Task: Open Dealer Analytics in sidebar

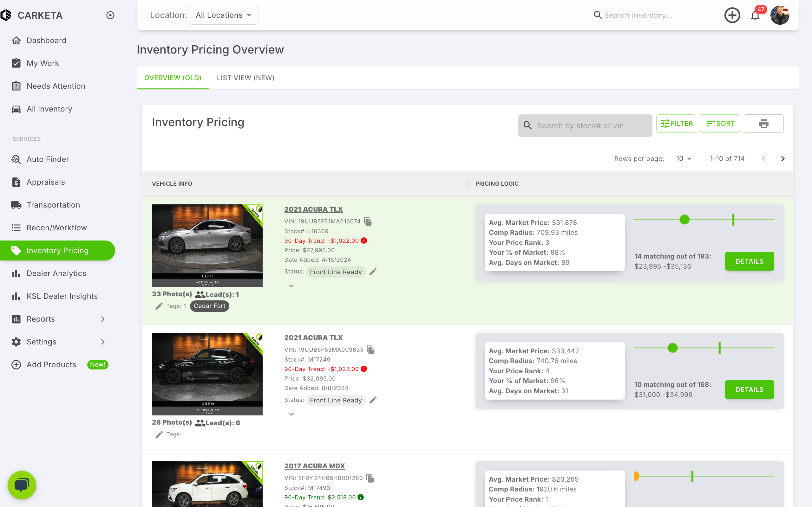Action: click(56, 273)
